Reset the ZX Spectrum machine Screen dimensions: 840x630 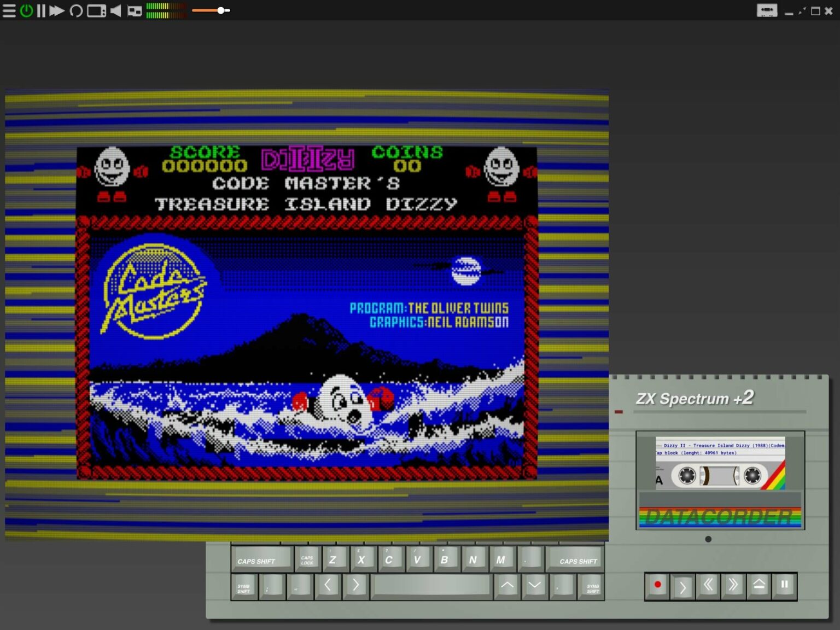point(76,10)
